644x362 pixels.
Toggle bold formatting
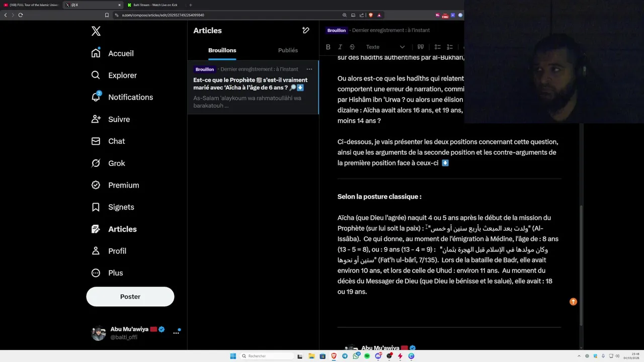click(x=328, y=47)
